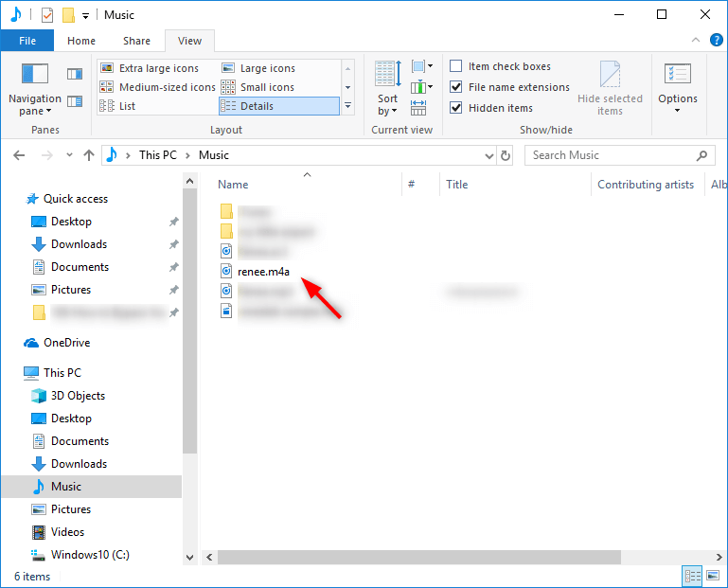Image resolution: width=728 pixels, height=588 pixels.
Task: Click Quick access in navigation pane
Action: pyautogui.click(x=75, y=199)
